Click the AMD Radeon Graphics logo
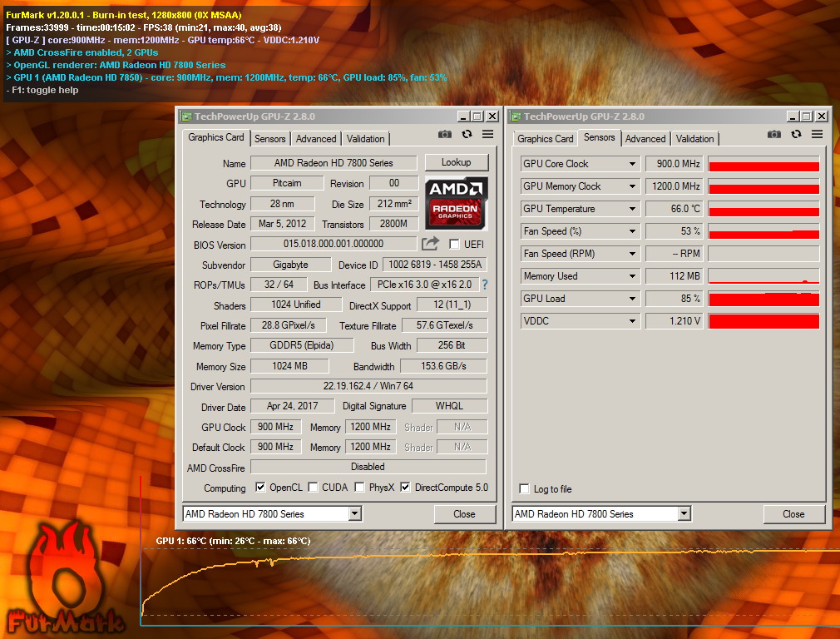 click(x=457, y=204)
